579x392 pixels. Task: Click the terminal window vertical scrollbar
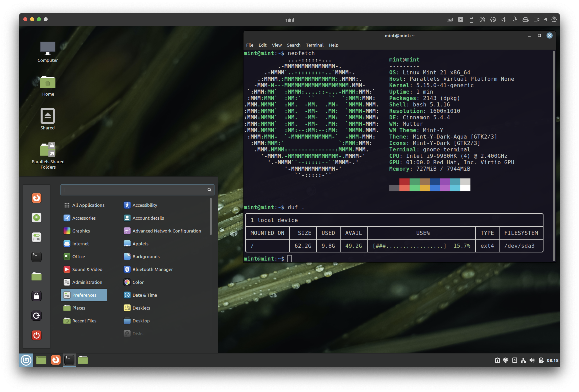pos(554,156)
